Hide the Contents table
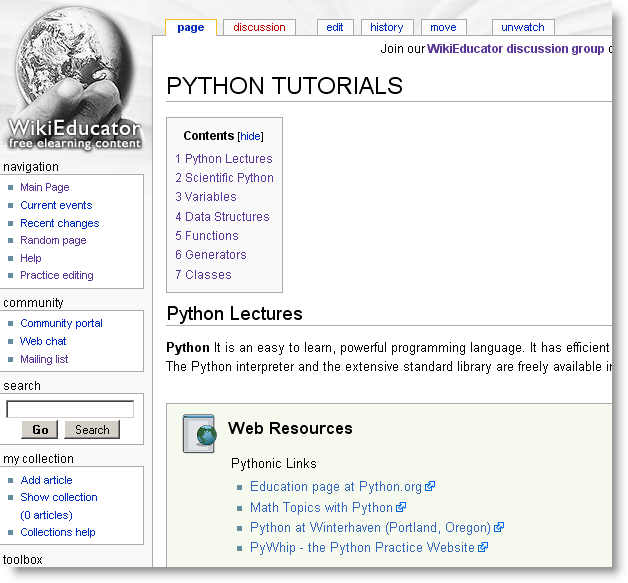 [251, 137]
